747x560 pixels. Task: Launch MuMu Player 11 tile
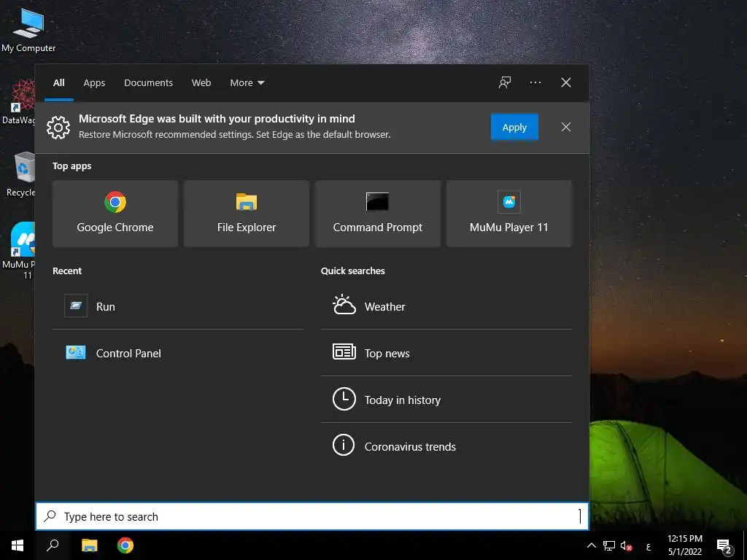(x=508, y=214)
